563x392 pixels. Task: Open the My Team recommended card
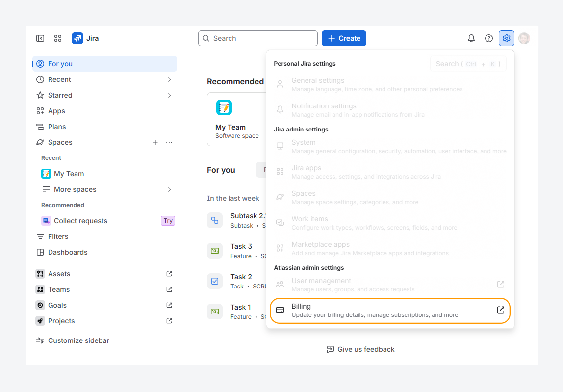[237, 119]
